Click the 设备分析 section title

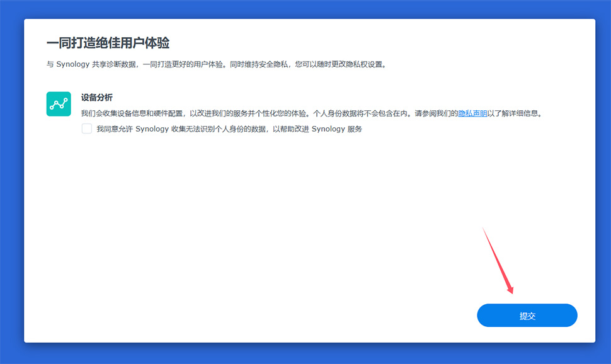coord(97,98)
